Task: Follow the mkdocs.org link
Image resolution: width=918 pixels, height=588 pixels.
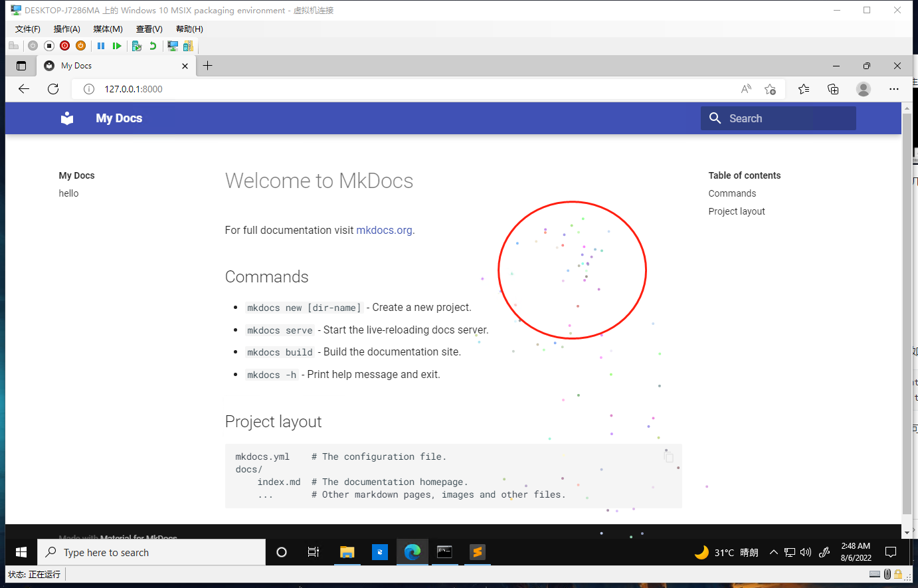Action: [384, 231]
